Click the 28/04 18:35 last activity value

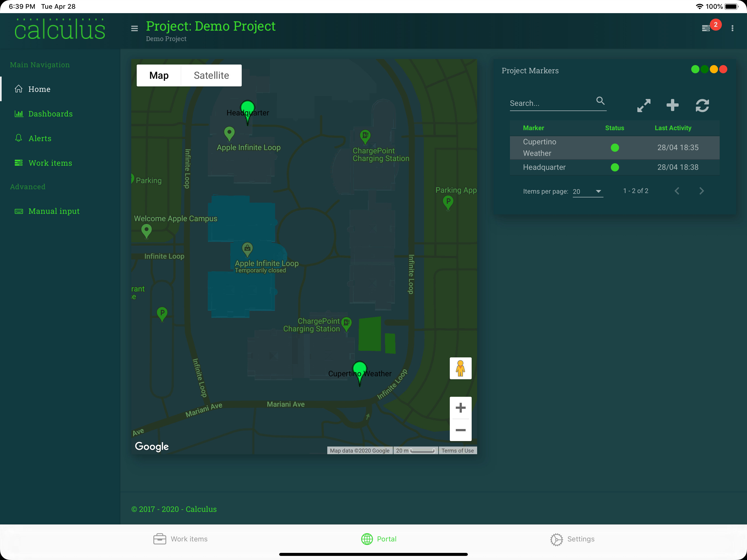678,148
